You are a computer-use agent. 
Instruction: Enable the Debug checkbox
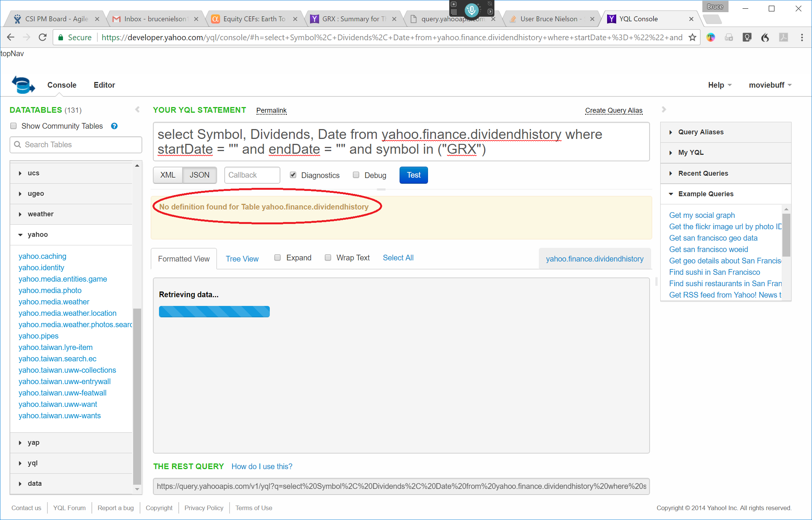(356, 175)
